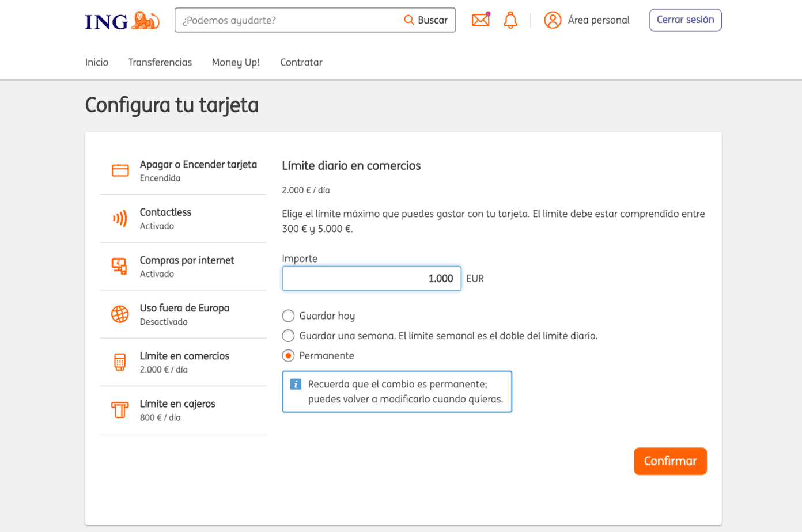This screenshot has width=802, height=532.
Task: Click the card on/off icon
Action: click(120, 170)
